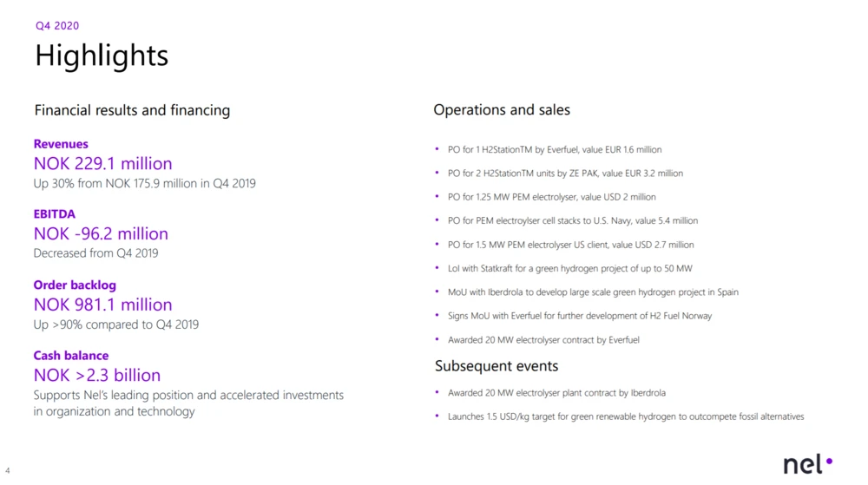Click the Q4 2020 label
868x485 pixels.
click(x=57, y=26)
